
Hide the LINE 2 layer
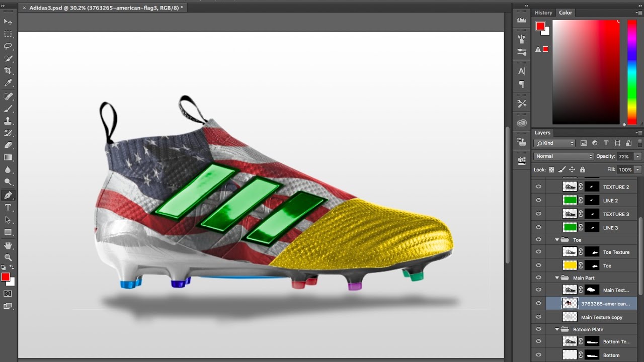(x=538, y=200)
